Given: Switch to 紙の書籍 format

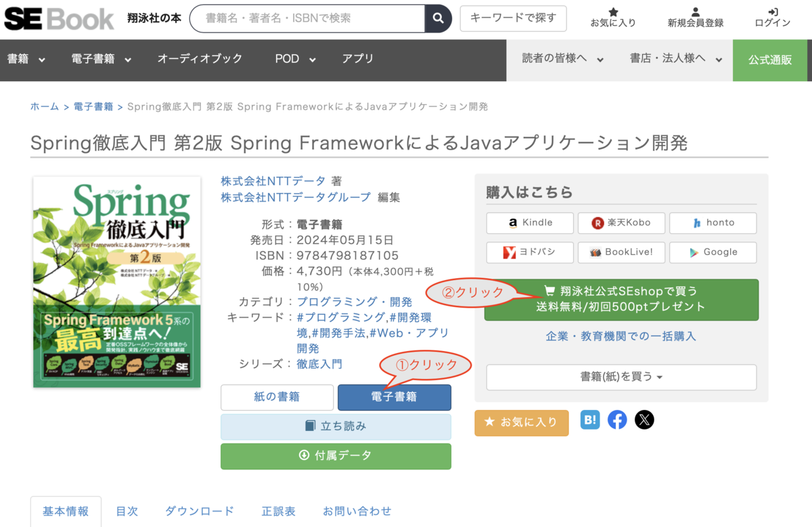Looking at the screenshot, I should (277, 398).
